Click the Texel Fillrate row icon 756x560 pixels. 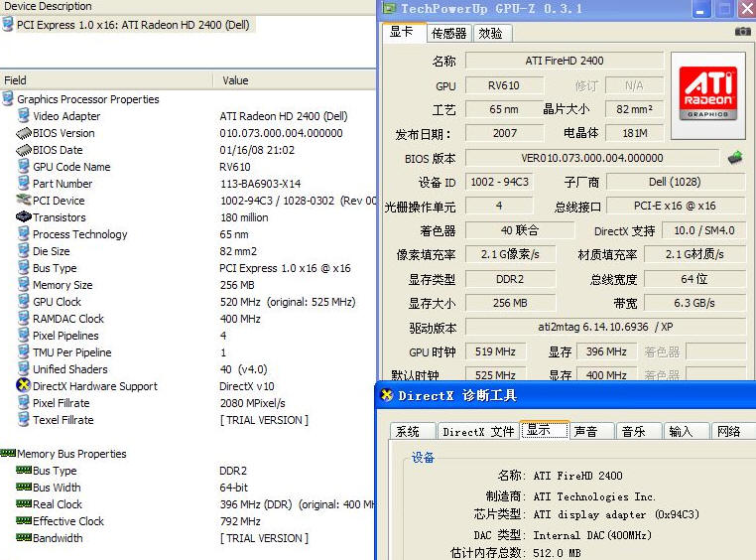tap(23, 419)
